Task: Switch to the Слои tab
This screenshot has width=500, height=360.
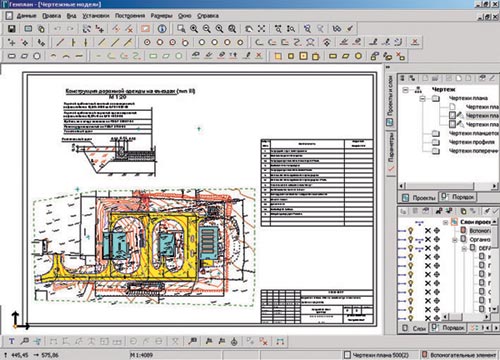Action: tap(414, 328)
